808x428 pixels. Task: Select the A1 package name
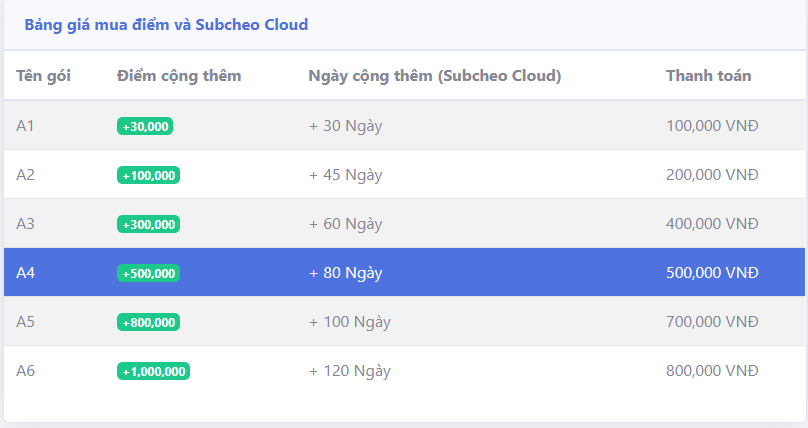(x=25, y=126)
